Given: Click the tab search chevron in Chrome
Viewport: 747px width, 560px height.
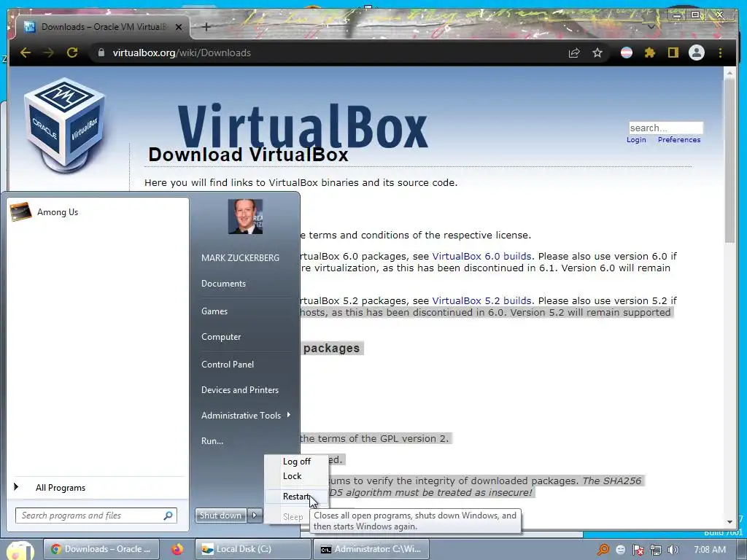Looking at the screenshot, I should (x=651, y=27).
